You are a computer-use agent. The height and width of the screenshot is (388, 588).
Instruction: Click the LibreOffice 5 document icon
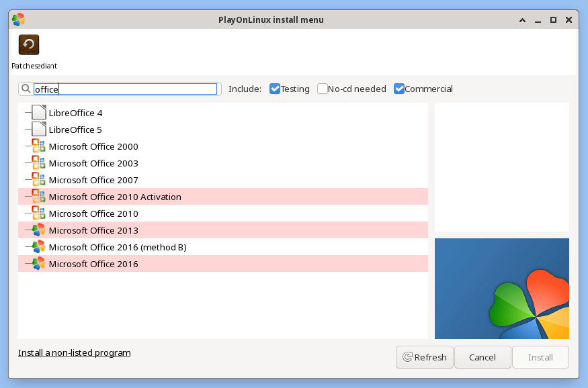pyautogui.click(x=38, y=129)
